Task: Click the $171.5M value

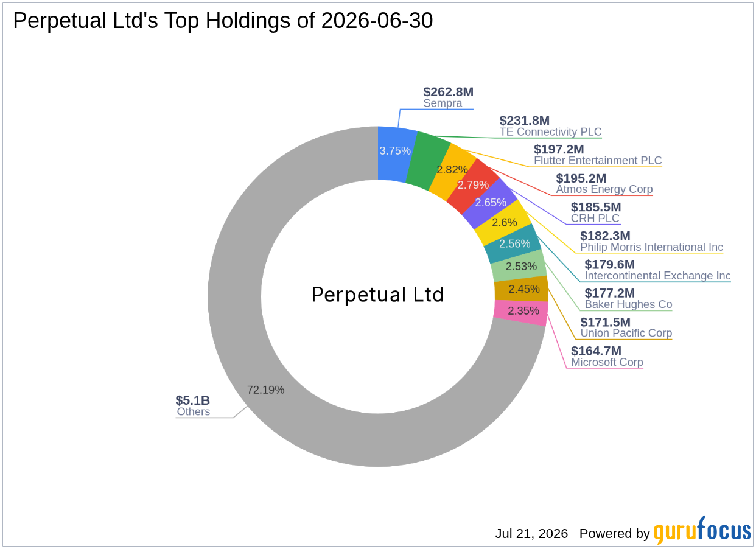Action: click(605, 322)
